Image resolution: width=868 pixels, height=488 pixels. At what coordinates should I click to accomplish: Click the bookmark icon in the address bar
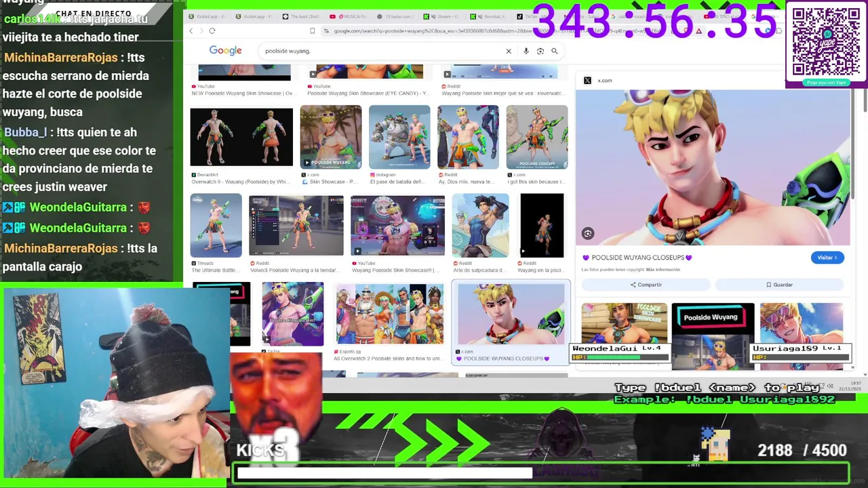[x=312, y=30]
